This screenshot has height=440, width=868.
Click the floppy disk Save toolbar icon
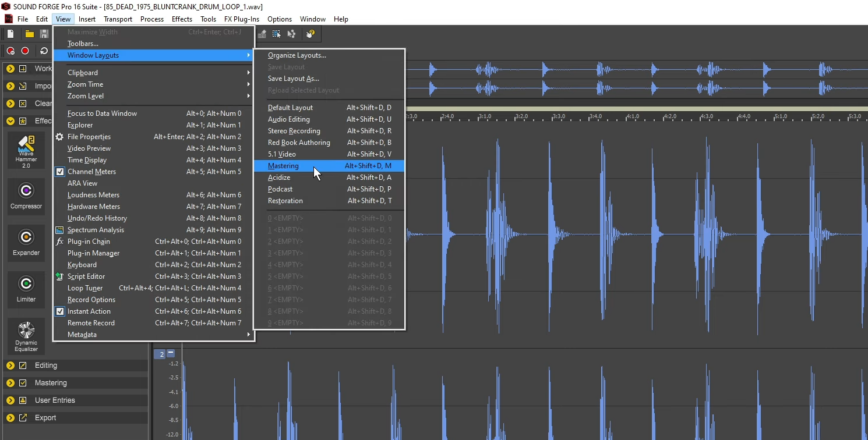point(44,34)
